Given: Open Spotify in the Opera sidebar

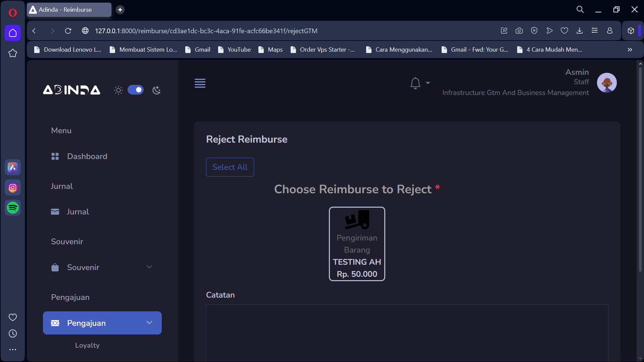Looking at the screenshot, I should 13,208.
